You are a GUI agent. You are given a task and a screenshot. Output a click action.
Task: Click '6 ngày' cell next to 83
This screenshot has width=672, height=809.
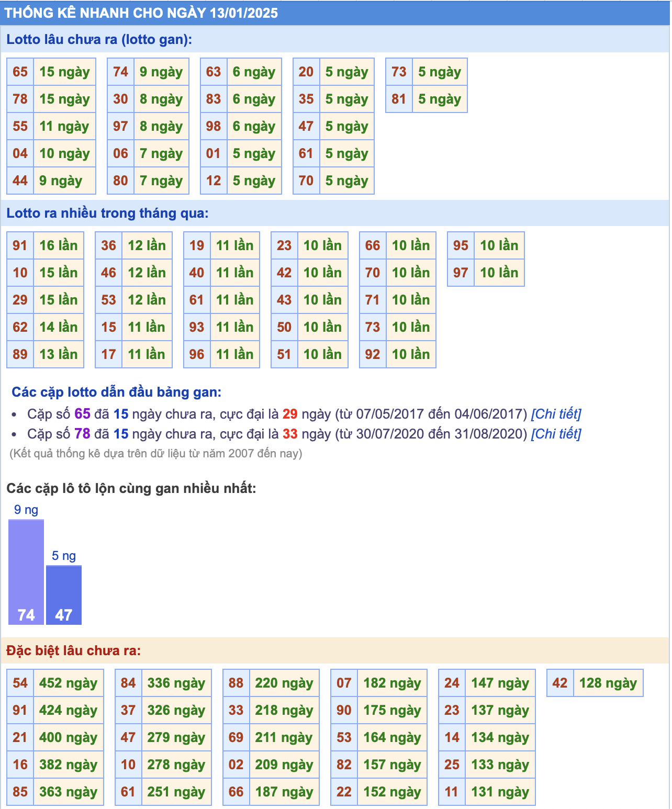click(254, 99)
